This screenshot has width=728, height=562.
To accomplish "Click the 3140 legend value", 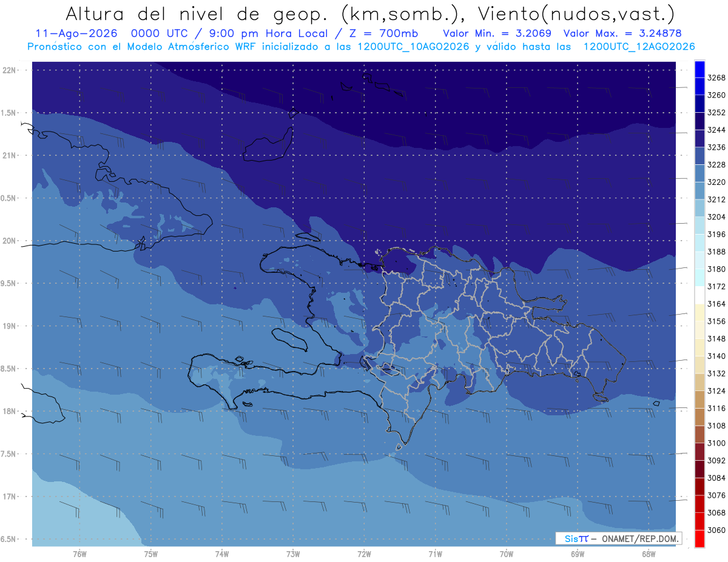I will (x=716, y=356).
